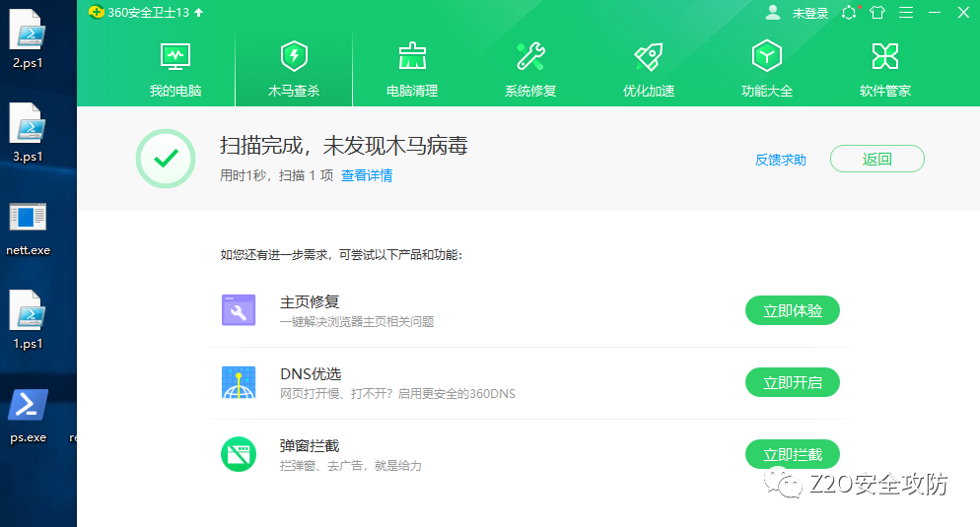Screen dimensions: 980x527
Task: Click the 主页修复 title text
Action: point(310,302)
